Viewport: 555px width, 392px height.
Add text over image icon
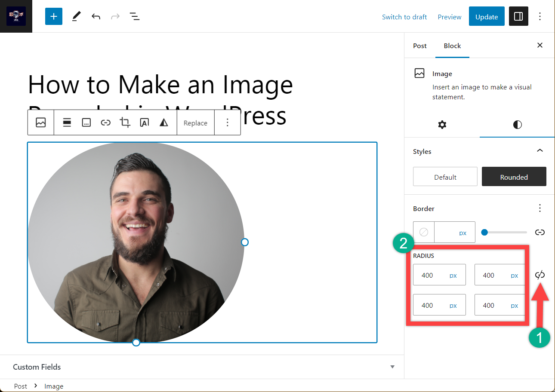pos(144,122)
